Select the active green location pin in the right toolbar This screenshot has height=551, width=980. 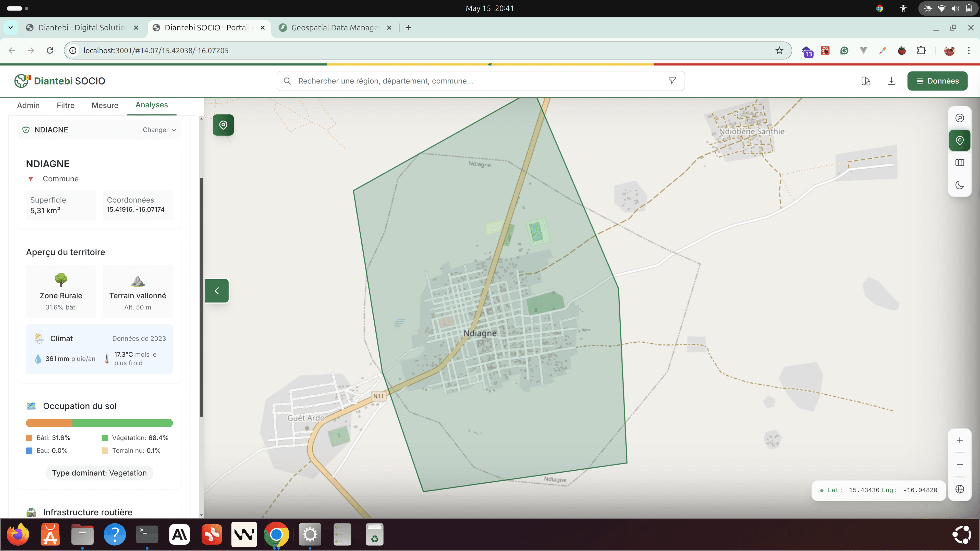pos(960,140)
